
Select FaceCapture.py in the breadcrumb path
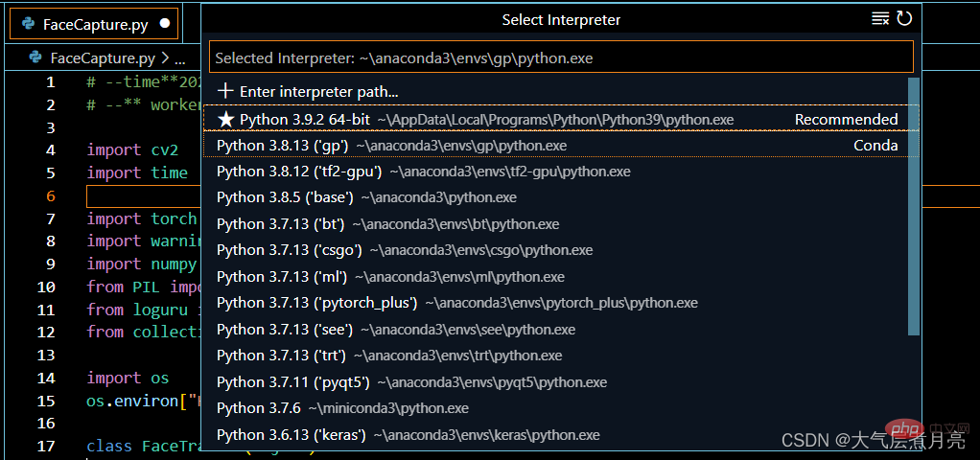coord(103,57)
